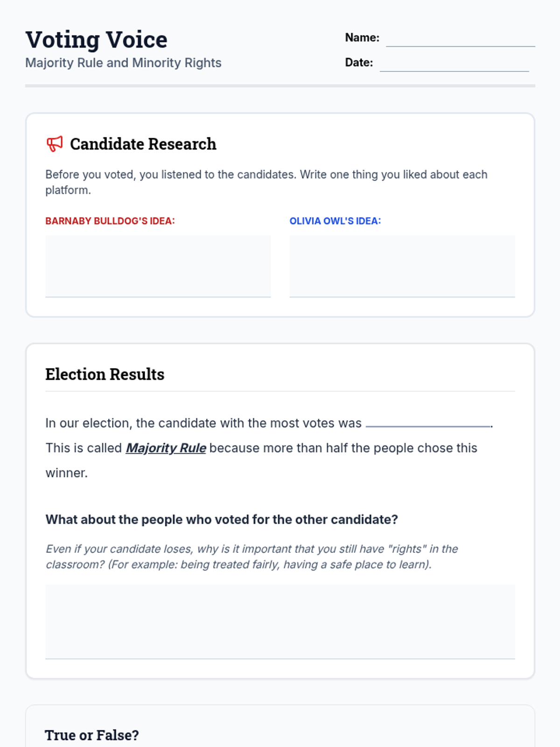Image resolution: width=560 pixels, height=747 pixels.
Task: Click the Majority Rule and Minority Rights subtitle
Action: point(123,63)
